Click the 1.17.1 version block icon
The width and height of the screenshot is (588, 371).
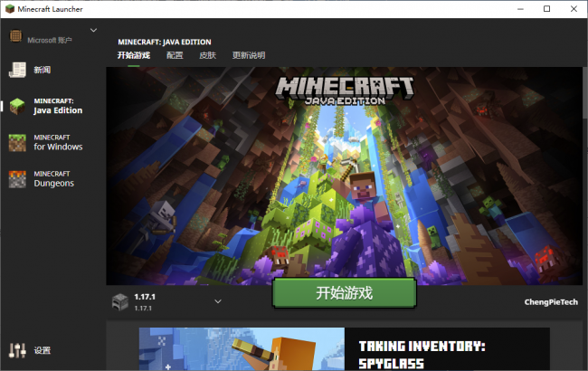120,301
